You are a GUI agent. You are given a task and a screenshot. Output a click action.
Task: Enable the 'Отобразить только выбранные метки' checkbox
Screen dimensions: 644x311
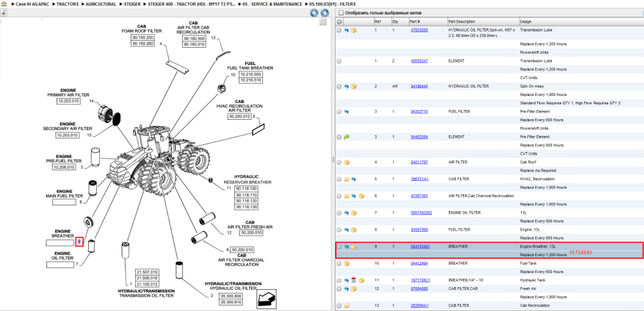tap(341, 13)
